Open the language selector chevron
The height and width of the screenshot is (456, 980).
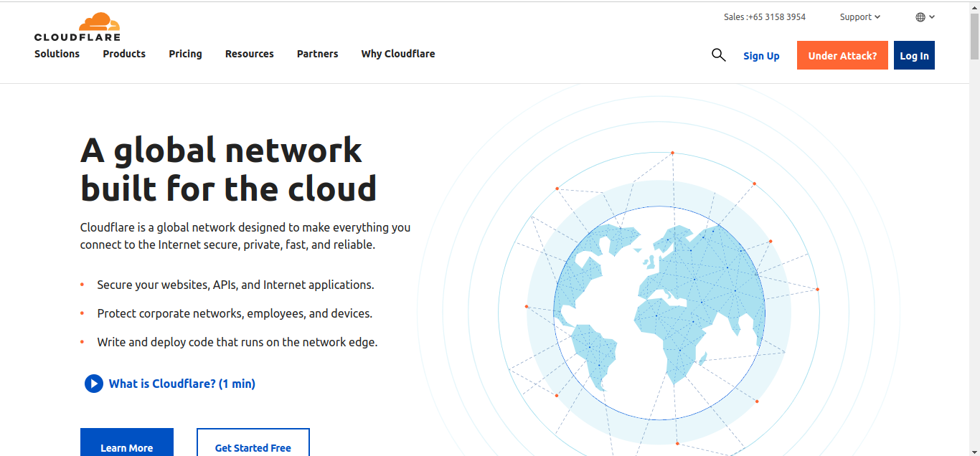tap(932, 17)
